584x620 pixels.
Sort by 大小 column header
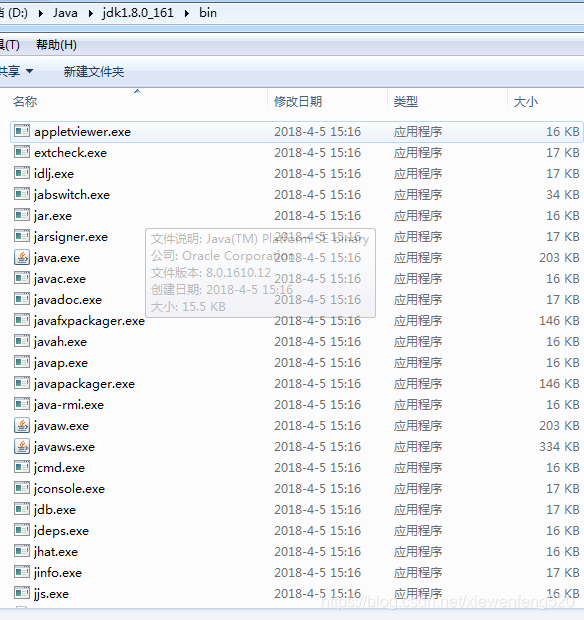point(525,102)
